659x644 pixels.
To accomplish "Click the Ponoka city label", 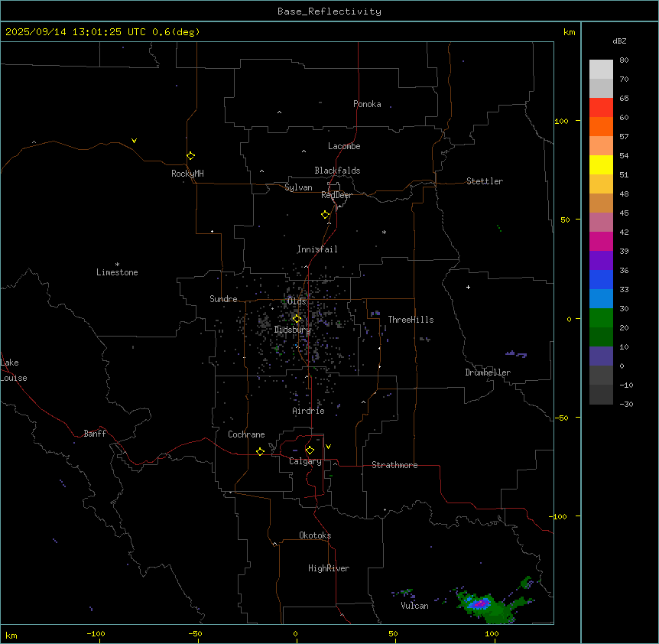I will (367, 104).
